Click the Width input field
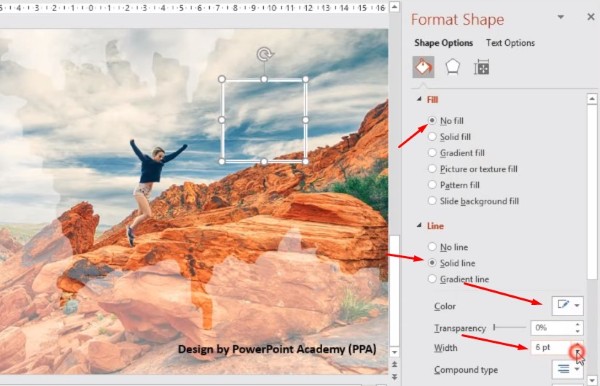Screen dimensions: 600x386 pyautogui.click(x=551, y=347)
